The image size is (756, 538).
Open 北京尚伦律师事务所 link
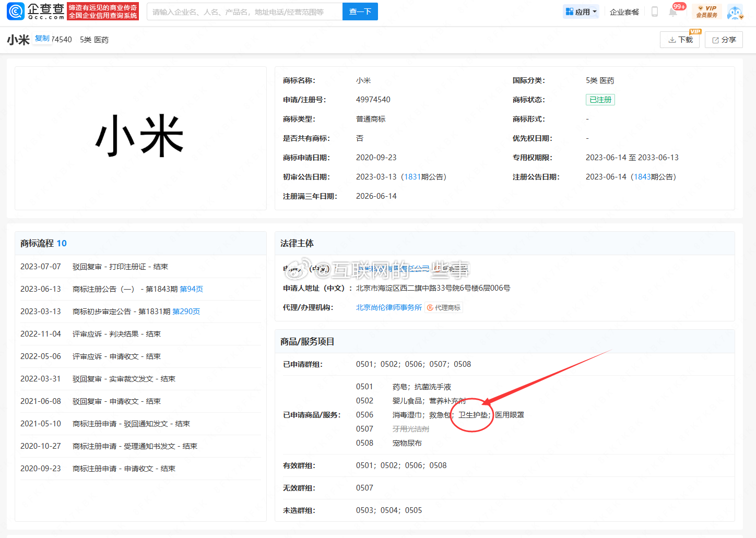[389, 307]
